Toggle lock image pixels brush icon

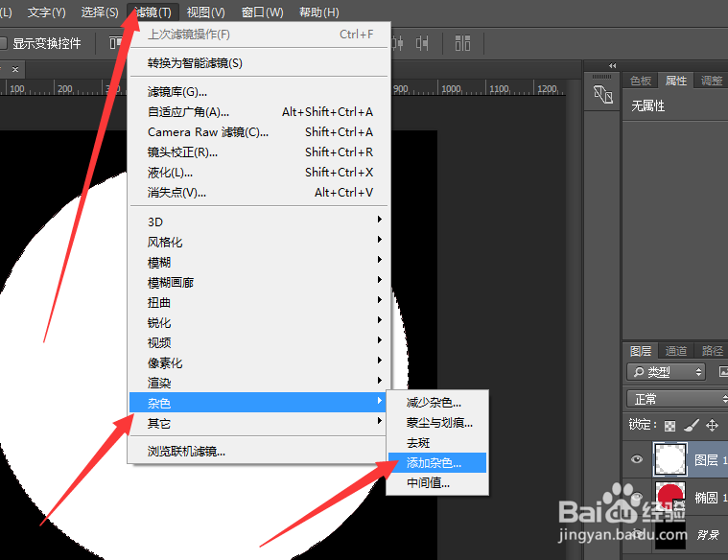tap(692, 425)
